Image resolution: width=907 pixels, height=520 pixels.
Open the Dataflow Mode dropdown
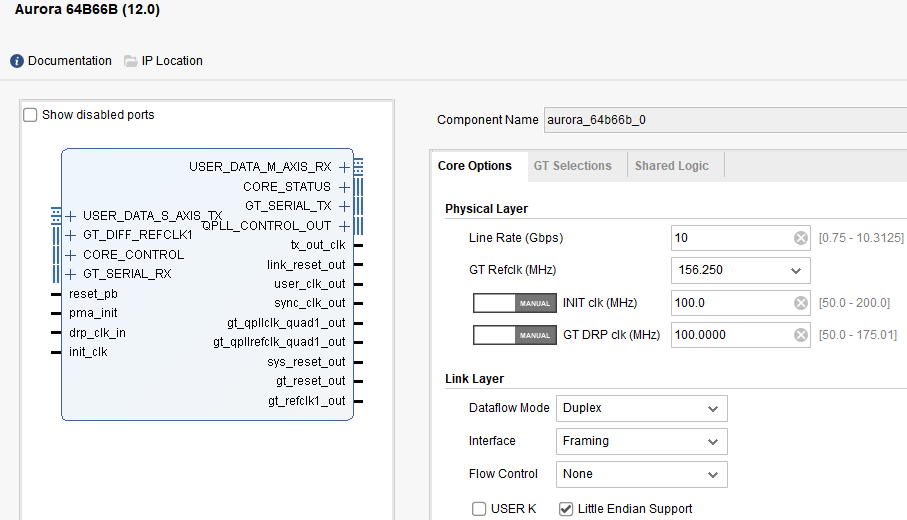(x=641, y=408)
